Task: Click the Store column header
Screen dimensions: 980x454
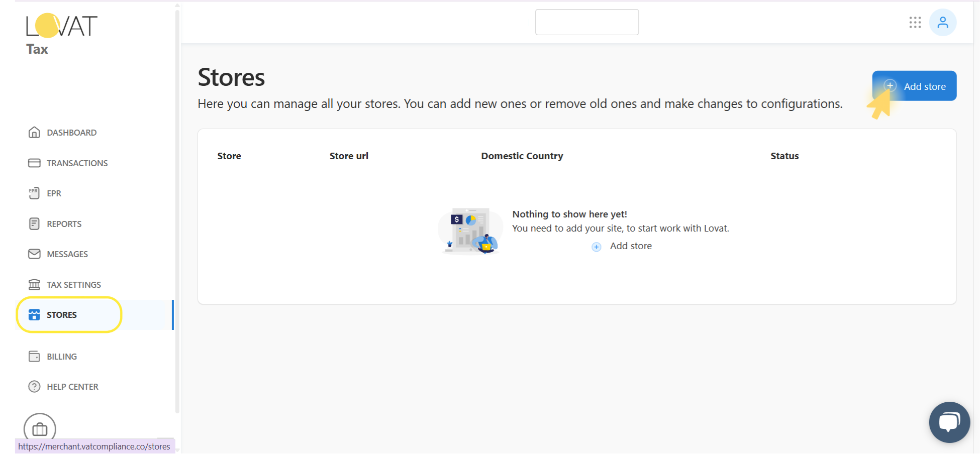Action: tap(229, 156)
